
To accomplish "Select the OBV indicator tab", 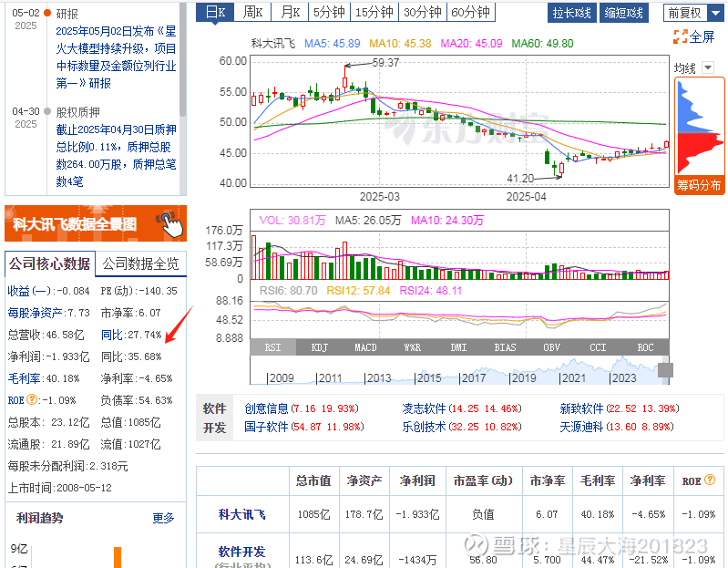I will coord(551,347).
